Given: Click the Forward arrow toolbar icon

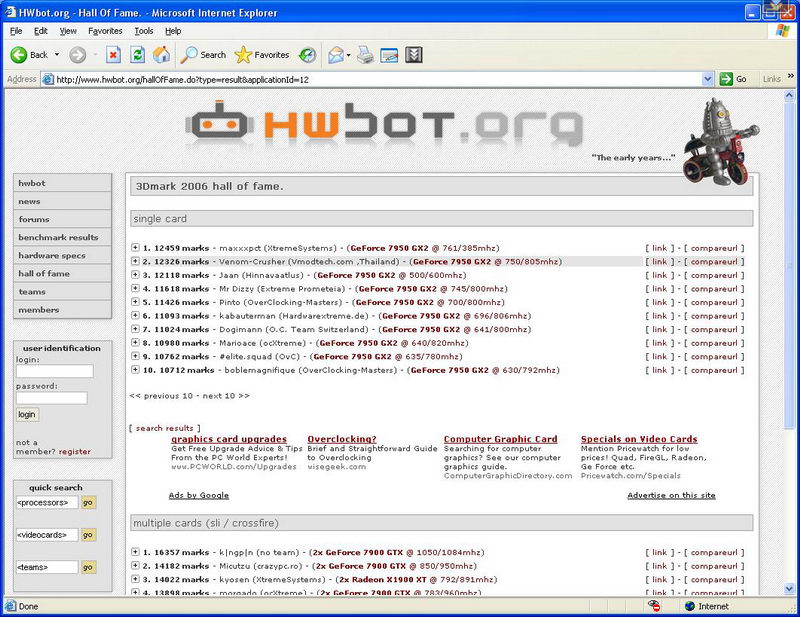Looking at the screenshot, I should tap(78, 55).
